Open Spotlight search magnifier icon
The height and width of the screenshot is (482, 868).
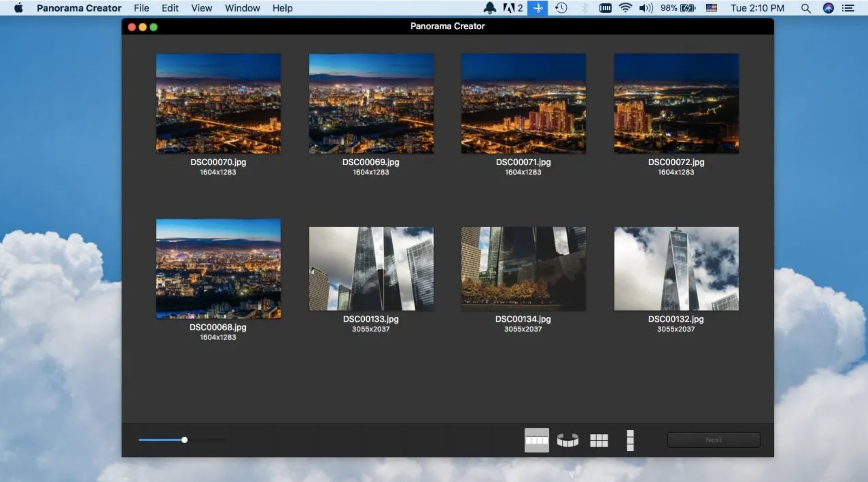pos(806,8)
